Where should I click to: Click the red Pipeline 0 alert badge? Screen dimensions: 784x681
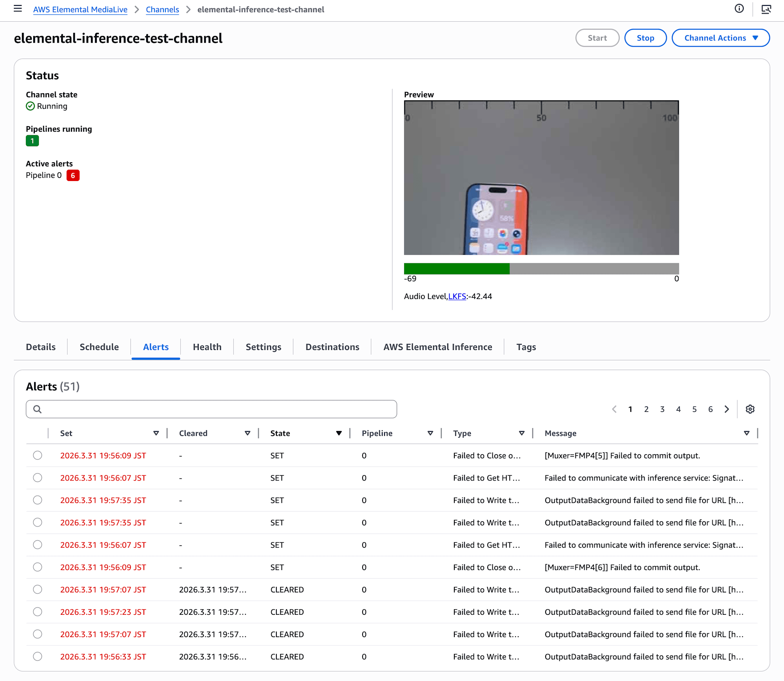(73, 175)
